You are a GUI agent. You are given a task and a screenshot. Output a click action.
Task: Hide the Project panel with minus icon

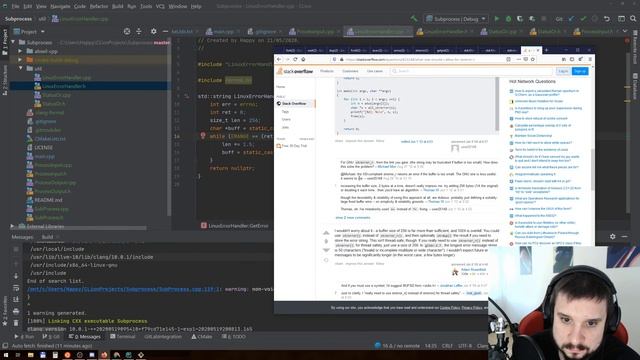[x=165, y=31]
